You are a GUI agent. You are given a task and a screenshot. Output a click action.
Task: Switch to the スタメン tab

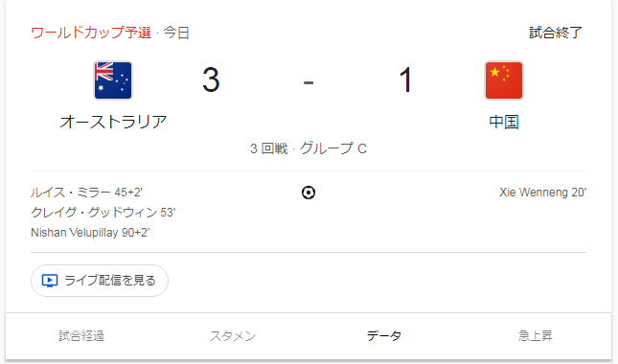233,335
